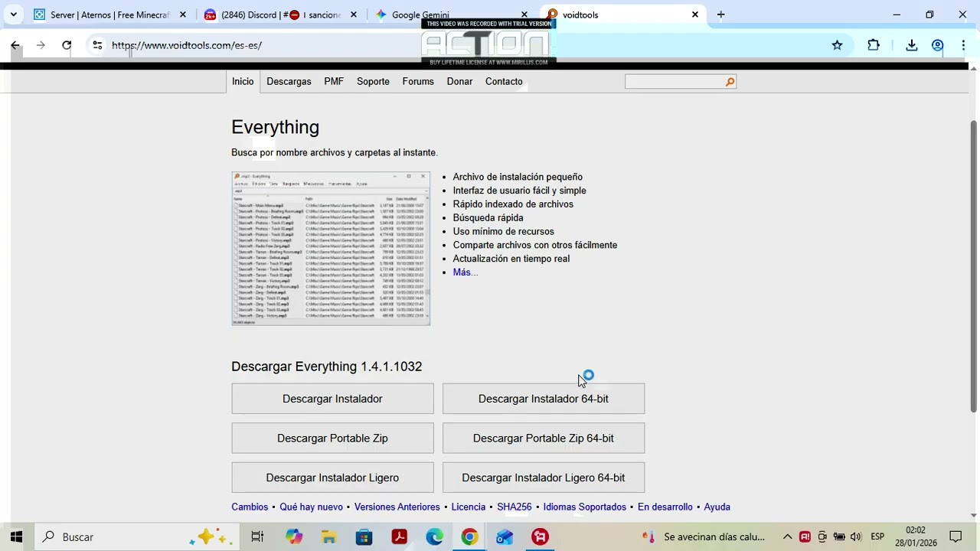Open the Donar menu item
Screen dimensions: 980x551
[x=459, y=81]
